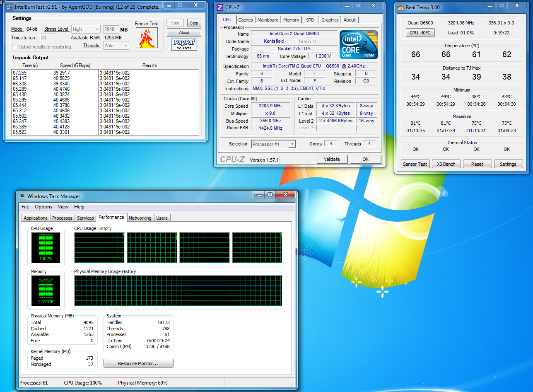The image size is (533, 392).
Task: Click the 40.5629 GFlops speed value
Action: (x=61, y=78)
